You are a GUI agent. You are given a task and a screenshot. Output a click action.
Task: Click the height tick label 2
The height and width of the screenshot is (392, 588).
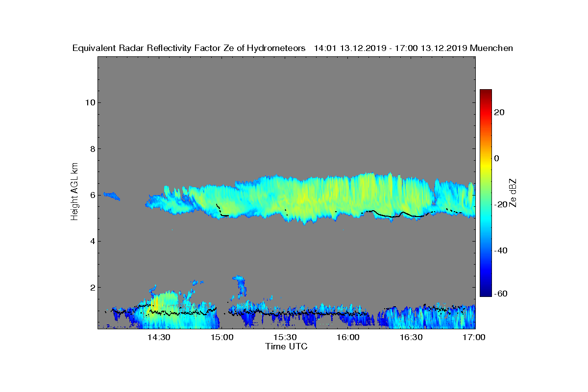(x=92, y=287)
